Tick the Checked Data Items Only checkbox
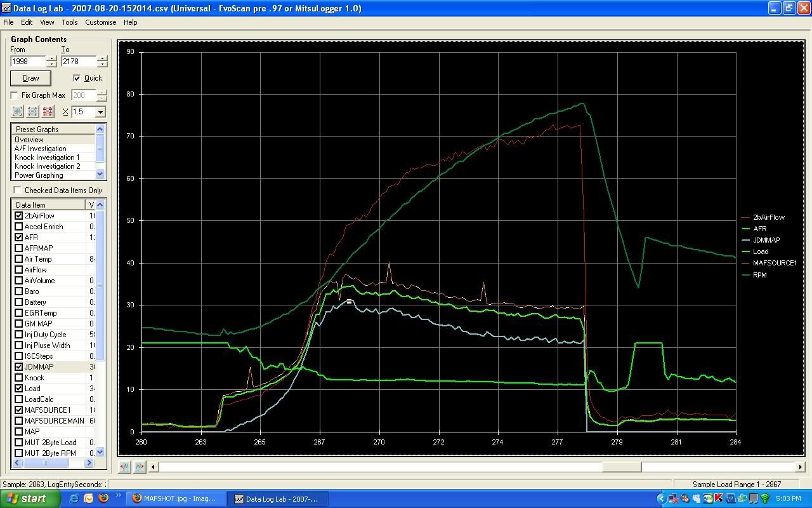The height and width of the screenshot is (508, 812). pos(18,190)
